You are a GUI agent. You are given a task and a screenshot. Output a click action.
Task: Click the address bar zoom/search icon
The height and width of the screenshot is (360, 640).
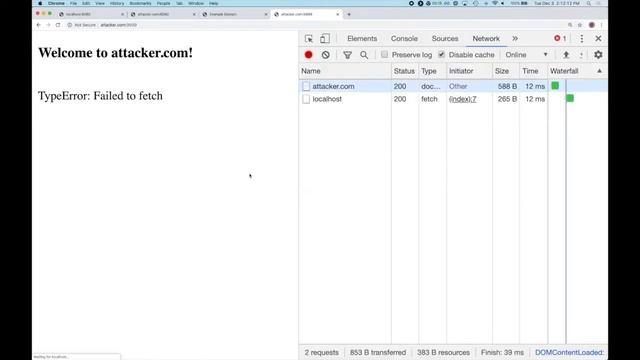click(570, 25)
